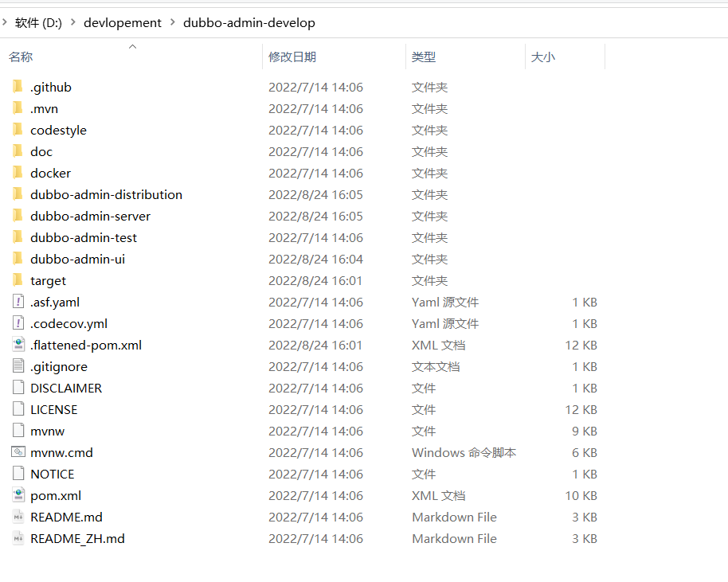Click the .github folder icon
The height and width of the screenshot is (582, 728).
(18, 86)
